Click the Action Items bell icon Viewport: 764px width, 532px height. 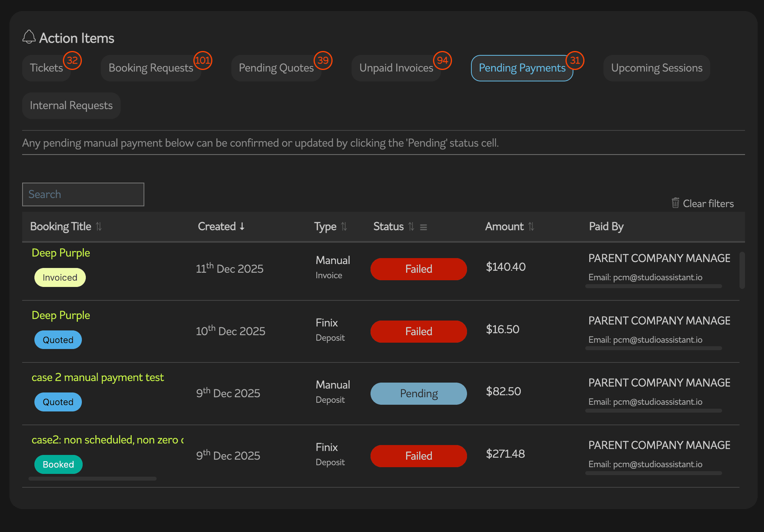point(29,37)
